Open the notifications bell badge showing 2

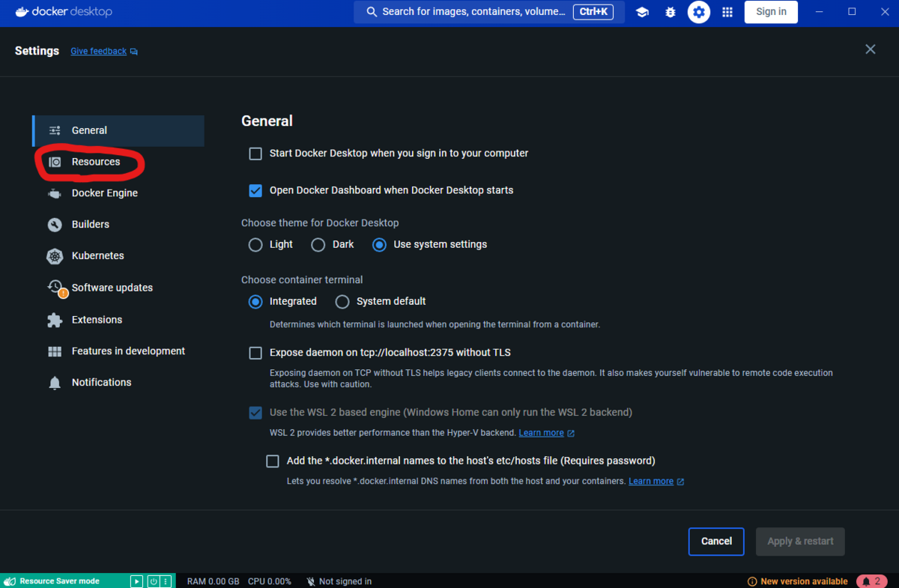(872, 581)
